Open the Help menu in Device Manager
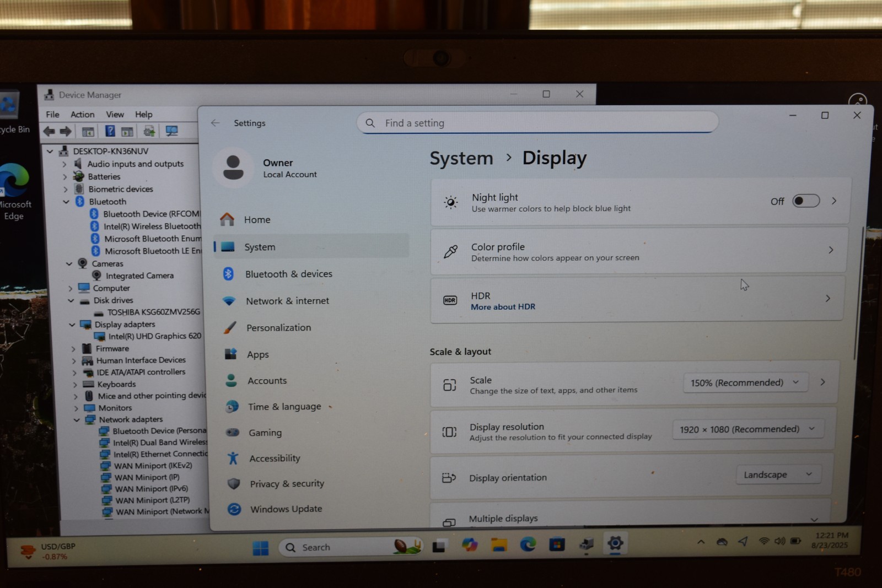 coord(144,115)
